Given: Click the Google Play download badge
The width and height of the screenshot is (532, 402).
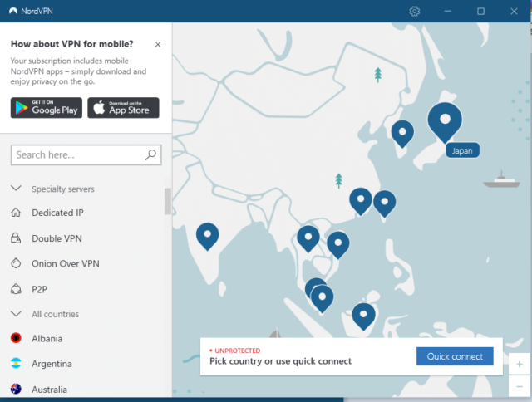Looking at the screenshot, I should pos(47,108).
